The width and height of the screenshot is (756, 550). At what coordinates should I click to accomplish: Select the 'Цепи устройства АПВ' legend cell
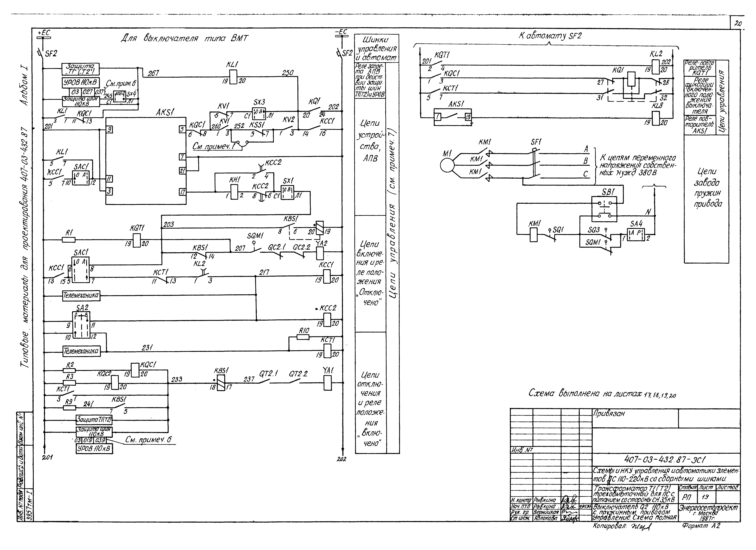(370, 157)
